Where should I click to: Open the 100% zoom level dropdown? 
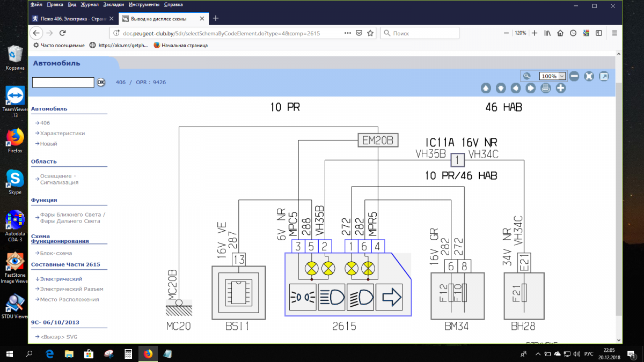point(562,76)
